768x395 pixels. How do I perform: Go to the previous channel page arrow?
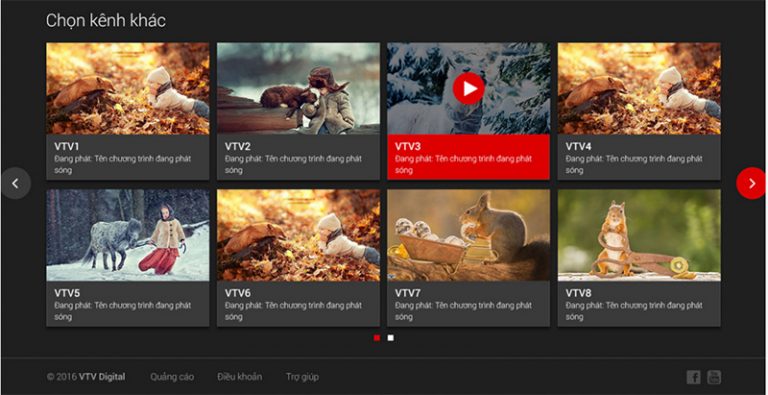coord(16,183)
